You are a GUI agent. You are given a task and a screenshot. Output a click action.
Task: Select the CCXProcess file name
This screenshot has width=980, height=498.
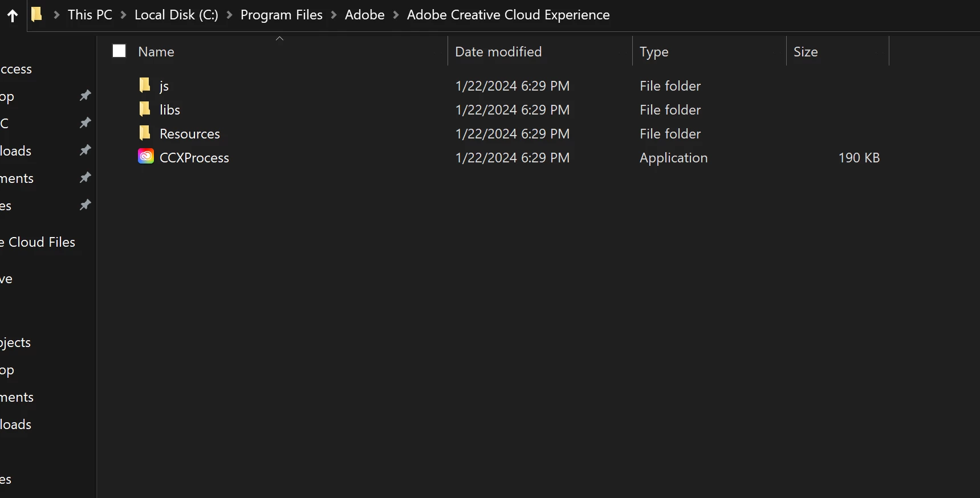coord(194,158)
